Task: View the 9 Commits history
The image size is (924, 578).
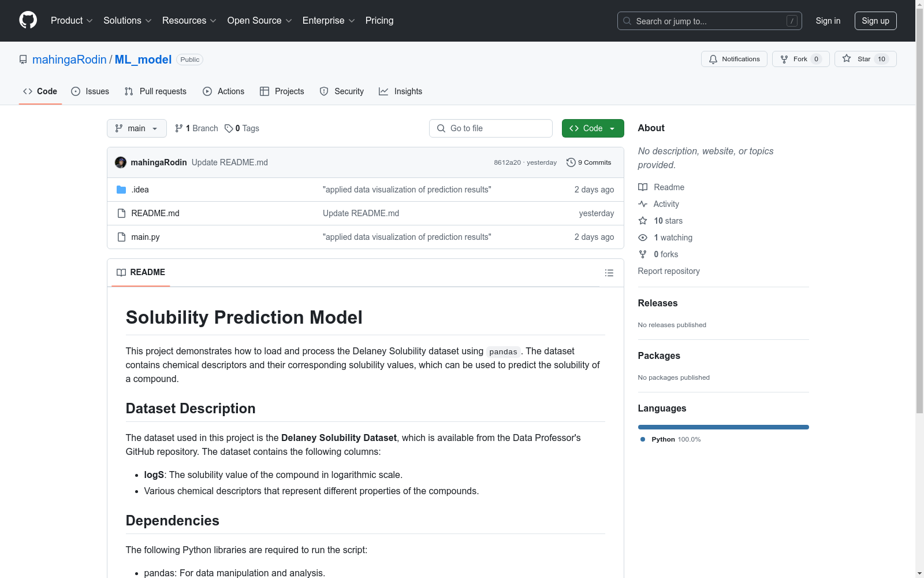Action: 589,162
